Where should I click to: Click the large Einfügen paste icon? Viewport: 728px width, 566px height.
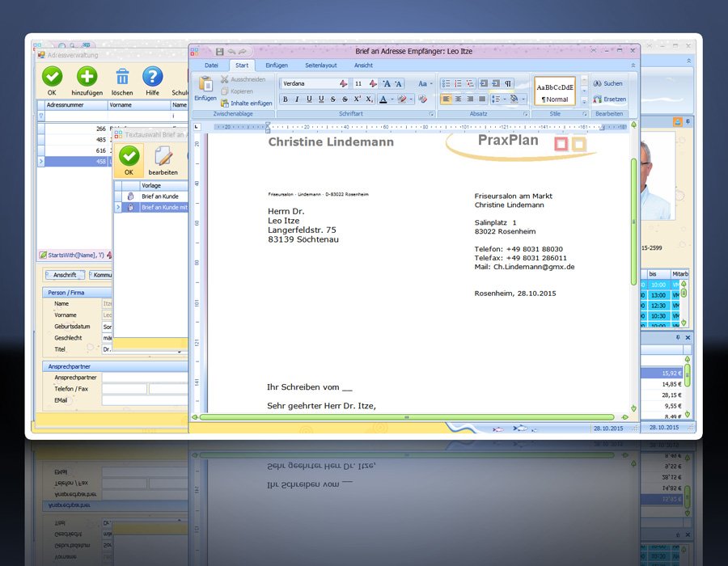(x=205, y=84)
